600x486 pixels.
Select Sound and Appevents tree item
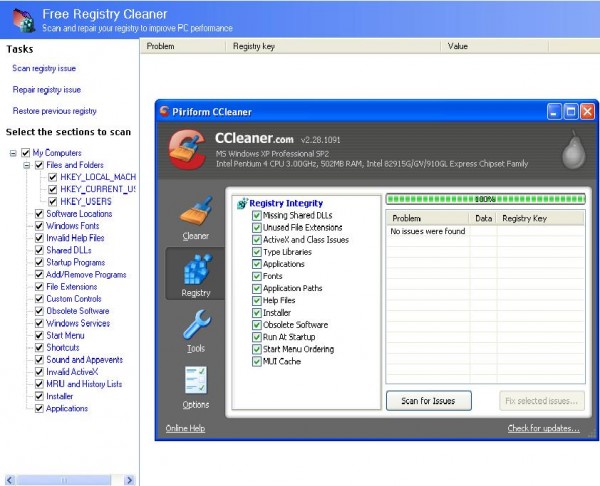85,360
